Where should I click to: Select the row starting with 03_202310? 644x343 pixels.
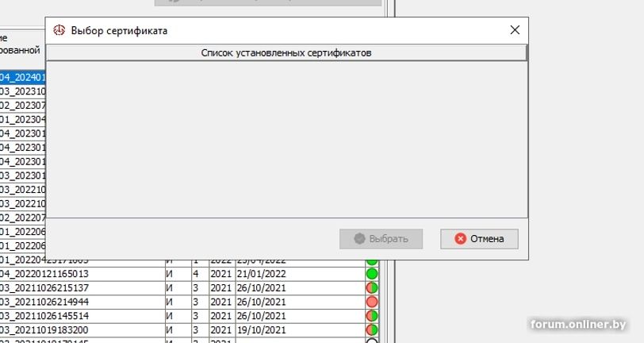coord(22,91)
